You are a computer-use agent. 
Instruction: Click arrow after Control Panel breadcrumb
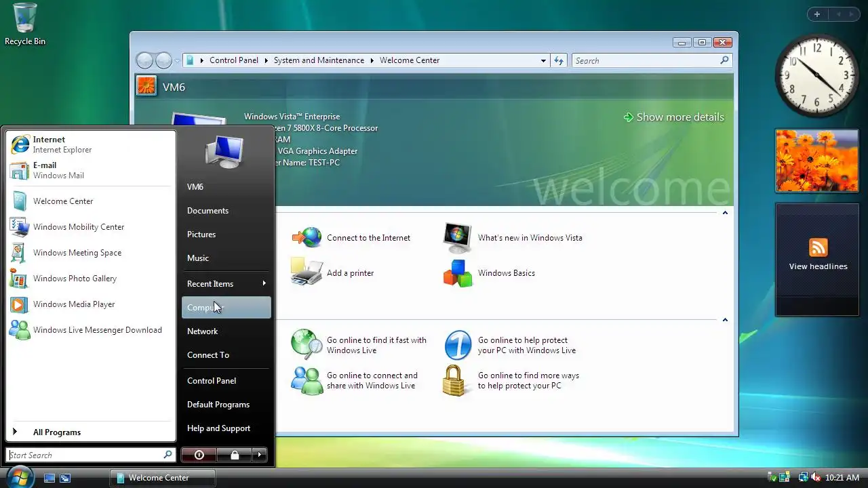click(266, 60)
